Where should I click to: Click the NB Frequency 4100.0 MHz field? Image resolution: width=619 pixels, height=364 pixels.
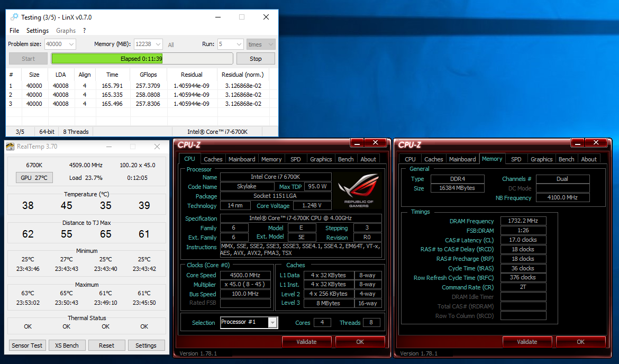tap(562, 197)
